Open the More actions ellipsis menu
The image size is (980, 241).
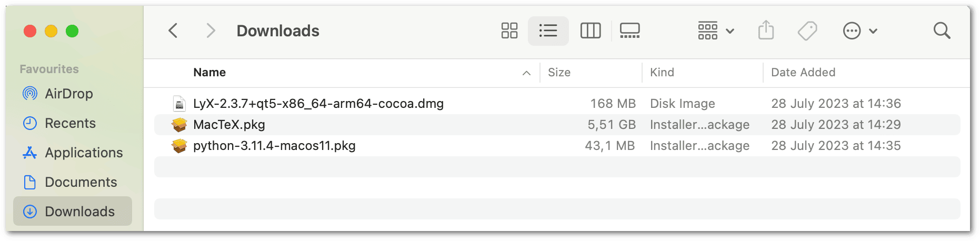(859, 31)
